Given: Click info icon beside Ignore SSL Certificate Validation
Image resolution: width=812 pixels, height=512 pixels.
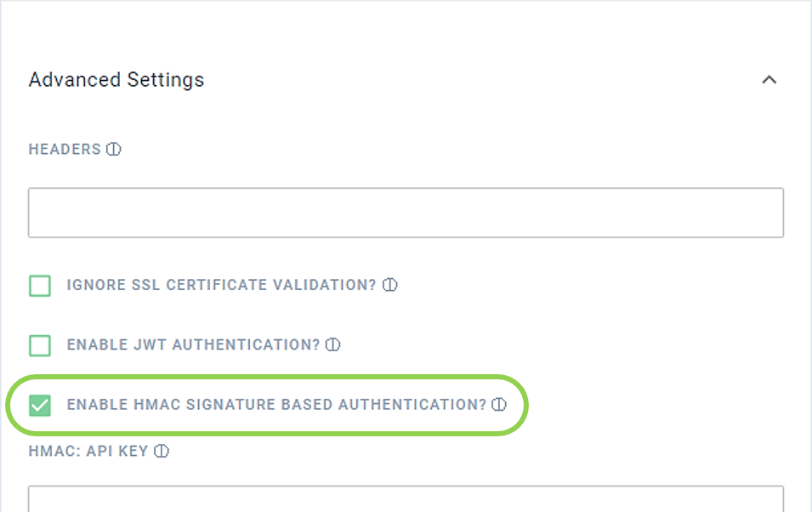Looking at the screenshot, I should point(390,285).
